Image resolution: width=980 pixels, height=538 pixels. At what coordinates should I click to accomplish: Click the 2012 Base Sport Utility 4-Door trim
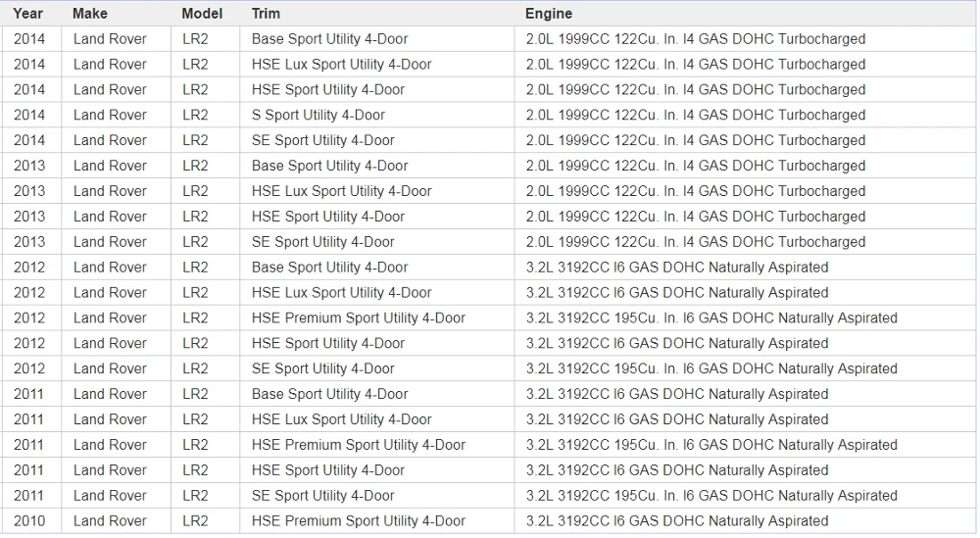(329, 268)
